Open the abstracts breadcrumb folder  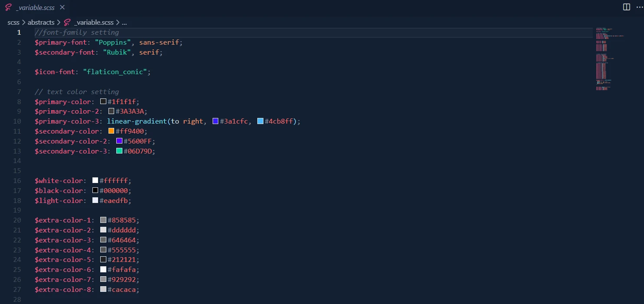coord(41,23)
